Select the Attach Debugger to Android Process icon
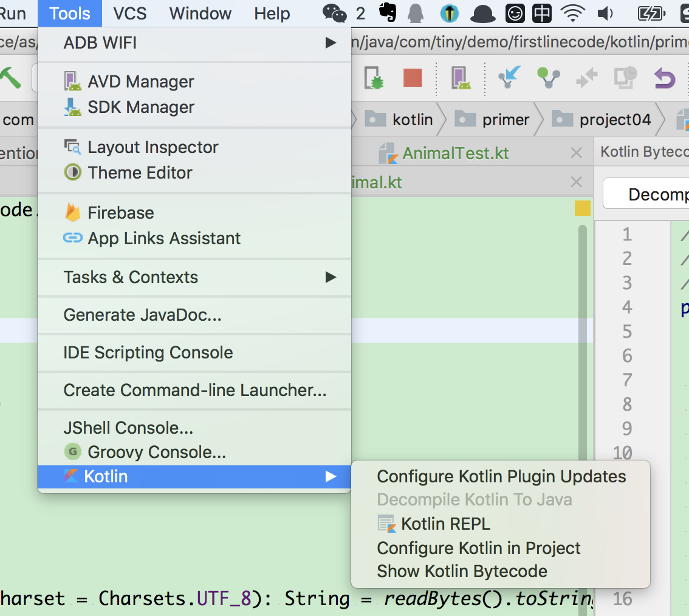689x616 pixels. click(x=374, y=79)
